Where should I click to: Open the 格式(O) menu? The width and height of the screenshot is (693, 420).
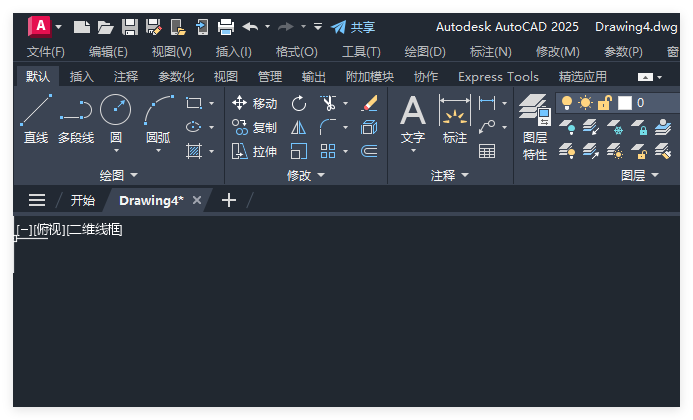pyautogui.click(x=297, y=52)
